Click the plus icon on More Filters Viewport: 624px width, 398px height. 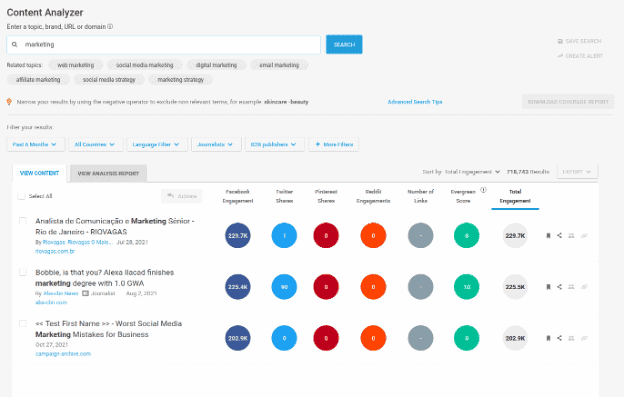click(x=318, y=144)
